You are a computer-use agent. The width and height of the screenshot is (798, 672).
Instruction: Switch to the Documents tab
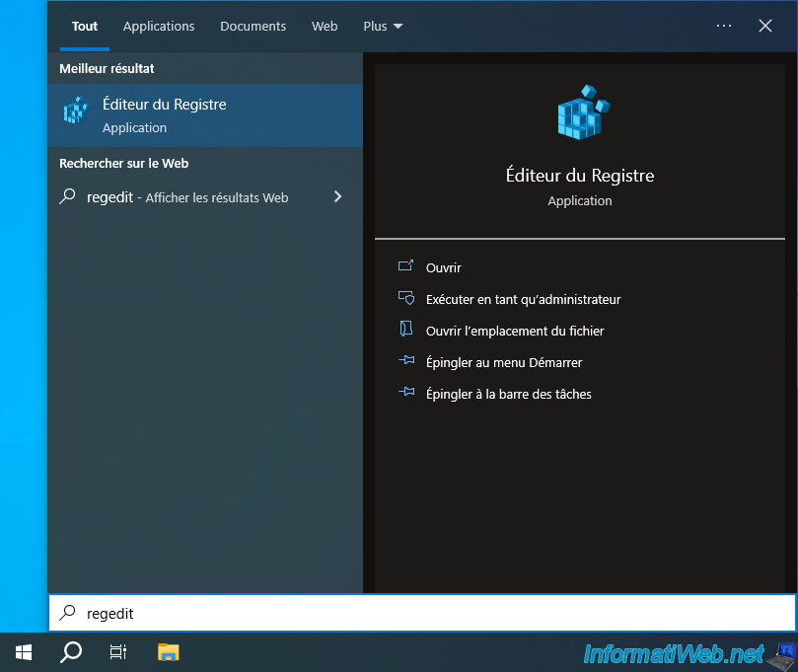253,27
